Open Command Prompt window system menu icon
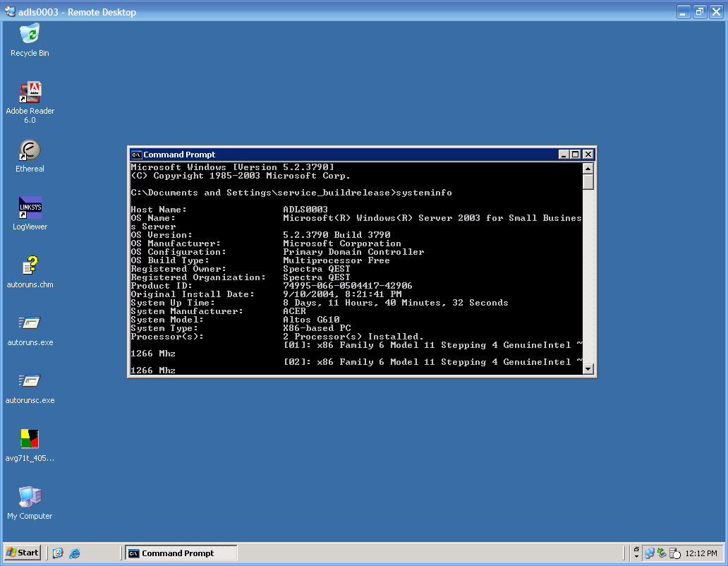Image resolution: width=728 pixels, height=566 pixels. [136, 155]
